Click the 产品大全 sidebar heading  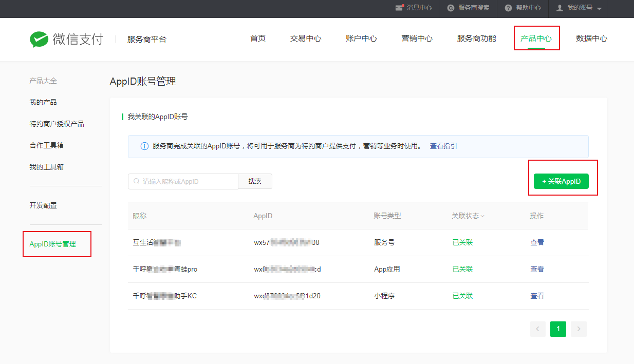[x=43, y=81]
